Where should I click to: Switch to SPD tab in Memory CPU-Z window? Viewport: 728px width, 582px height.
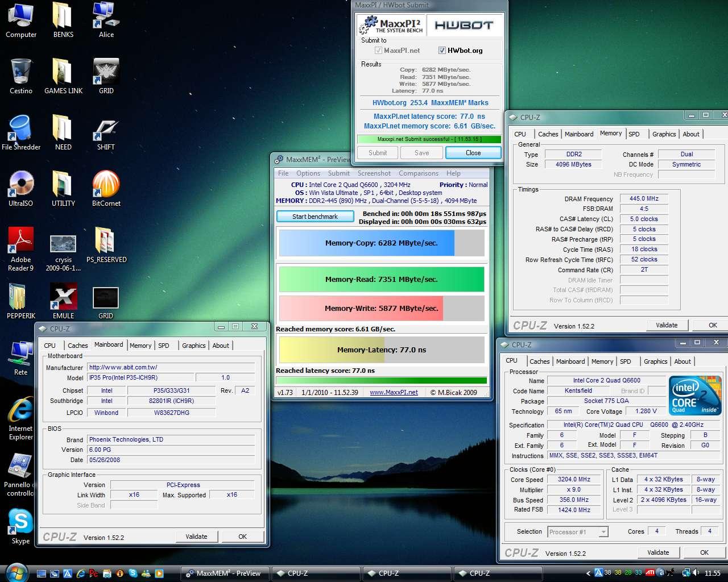(634, 134)
